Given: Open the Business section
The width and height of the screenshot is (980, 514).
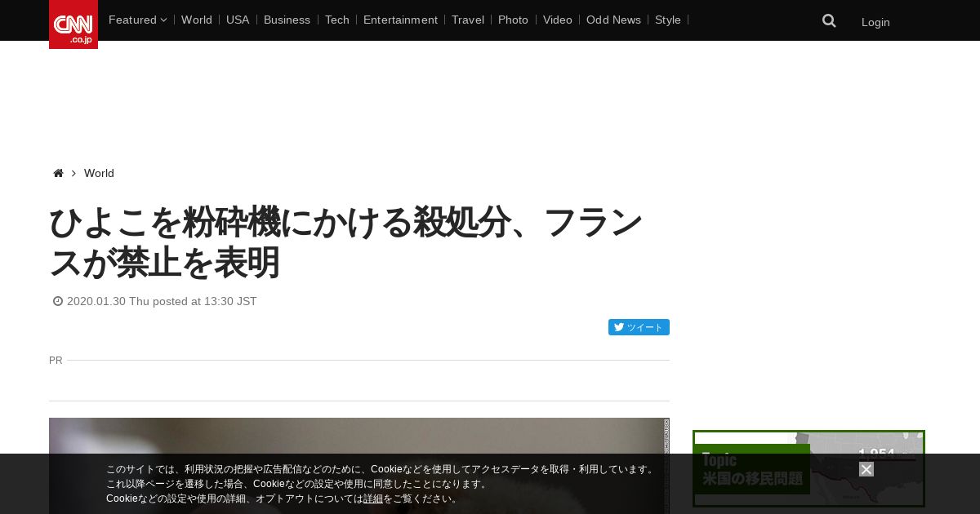Looking at the screenshot, I should 287,20.
